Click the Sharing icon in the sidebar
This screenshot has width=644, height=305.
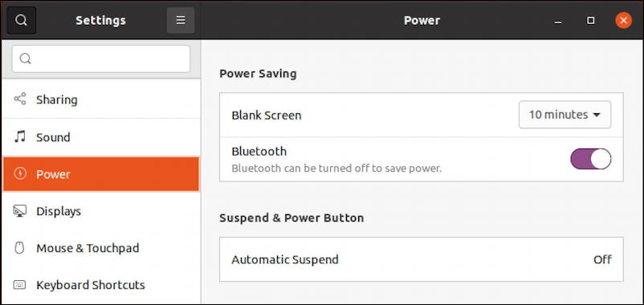[x=20, y=99]
